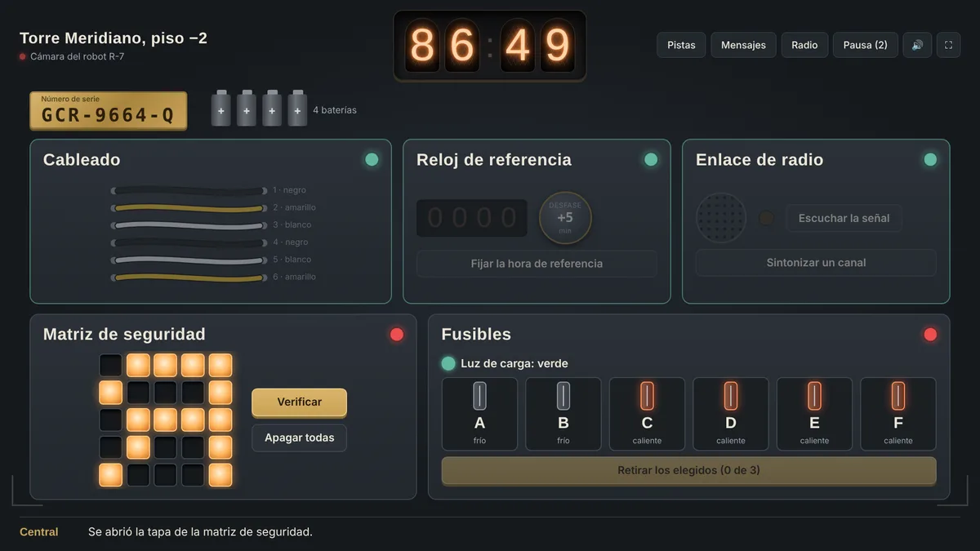Click the '2 · amarillo' wire label
Image resolution: width=980 pixels, height=551 pixels.
tap(295, 207)
